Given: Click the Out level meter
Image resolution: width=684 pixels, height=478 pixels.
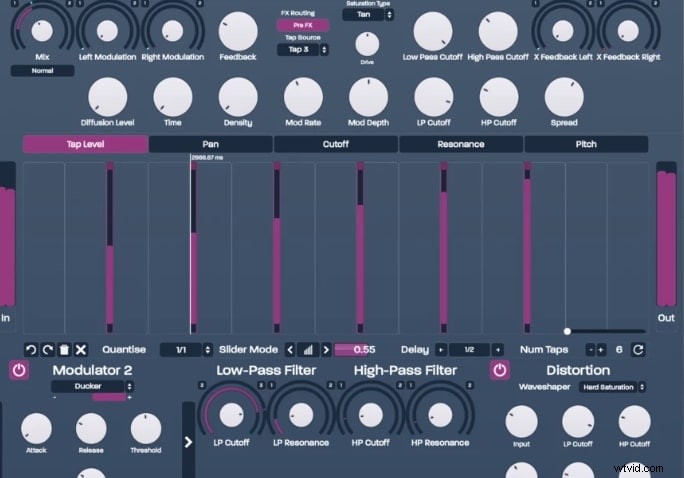Looking at the screenshot, I should [x=666, y=234].
